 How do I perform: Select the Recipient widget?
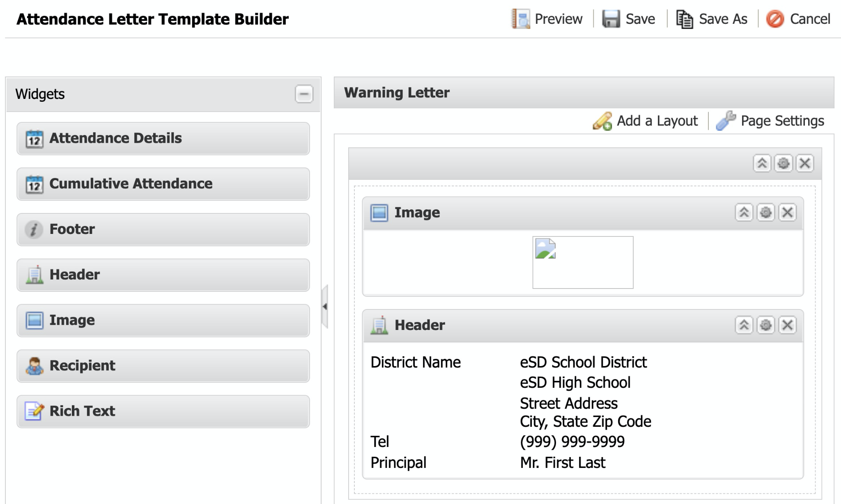click(163, 366)
